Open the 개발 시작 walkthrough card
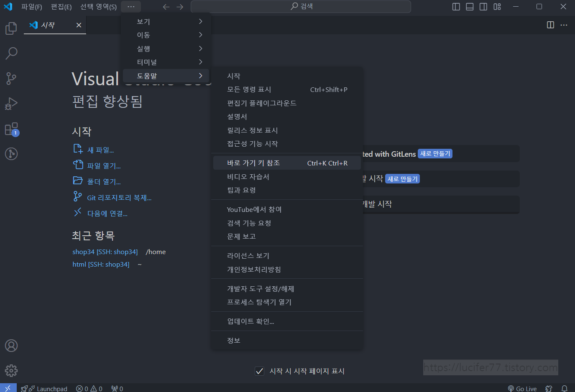 tap(440, 204)
